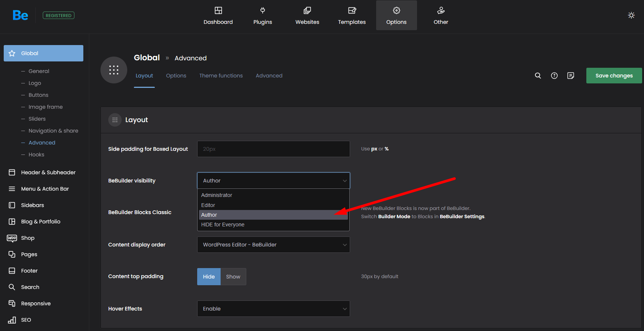Open the help question mark icon
This screenshot has width=644, height=331.
click(x=554, y=76)
